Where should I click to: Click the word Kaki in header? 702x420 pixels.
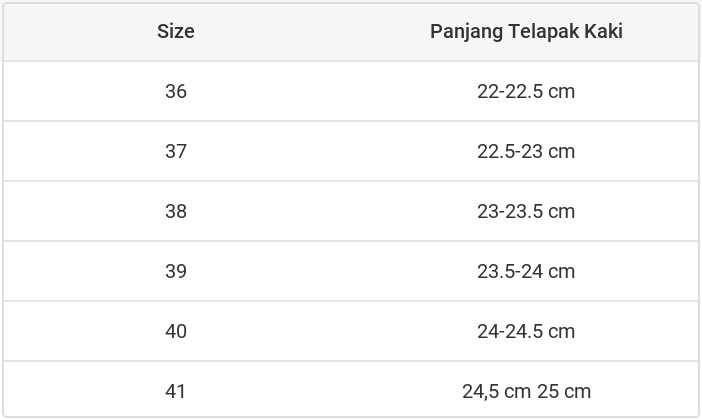tap(604, 31)
